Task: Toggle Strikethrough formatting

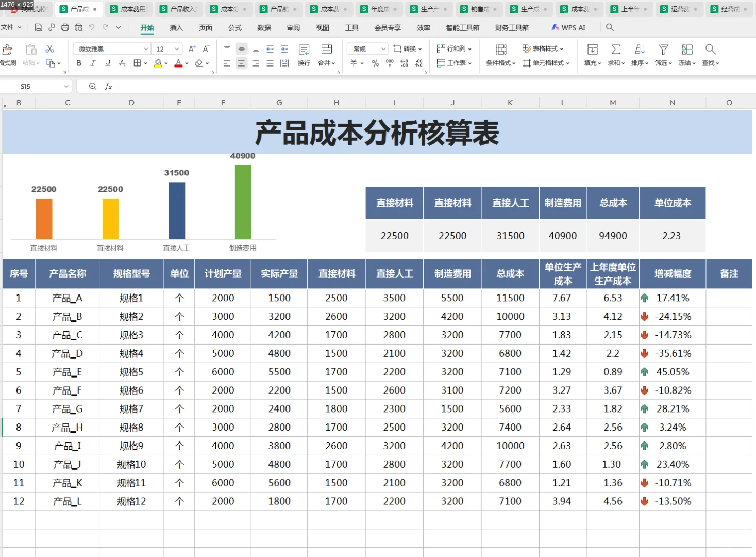Action: (122, 63)
